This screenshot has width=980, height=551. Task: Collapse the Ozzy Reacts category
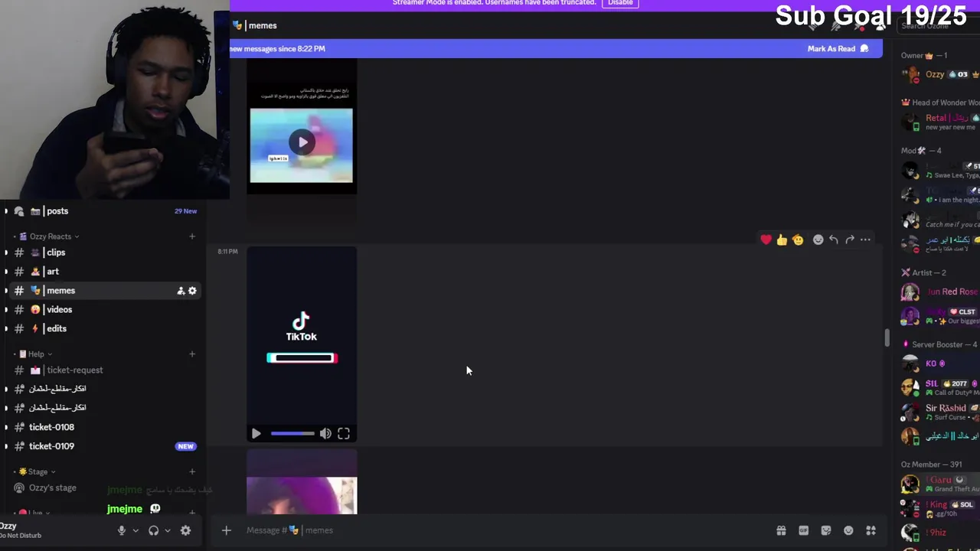pos(50,236)
